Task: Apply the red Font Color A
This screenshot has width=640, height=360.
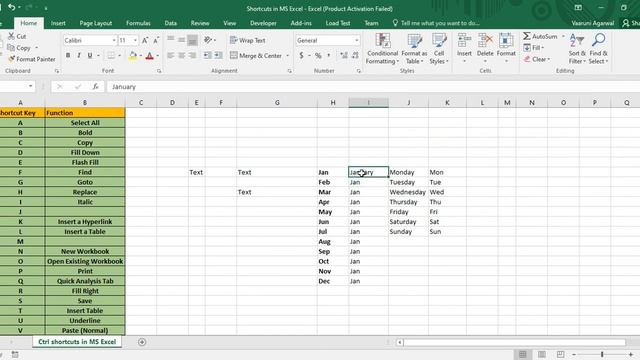Action: (150, 56)
